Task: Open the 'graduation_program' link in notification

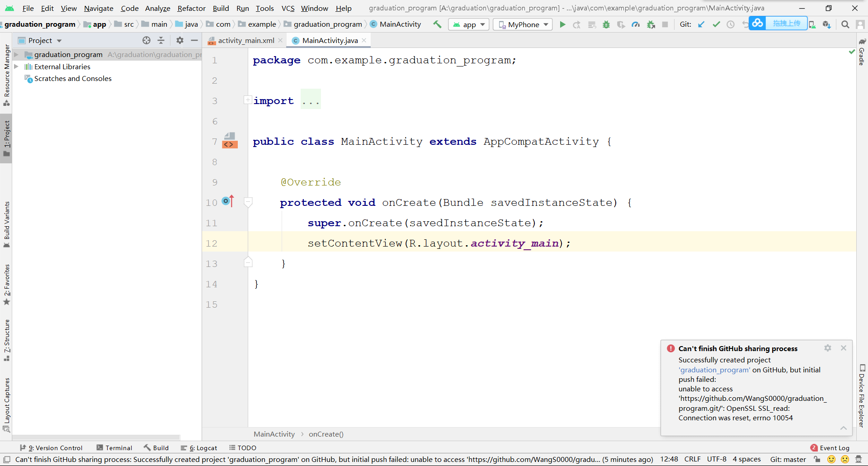Action: click(714, 370)
